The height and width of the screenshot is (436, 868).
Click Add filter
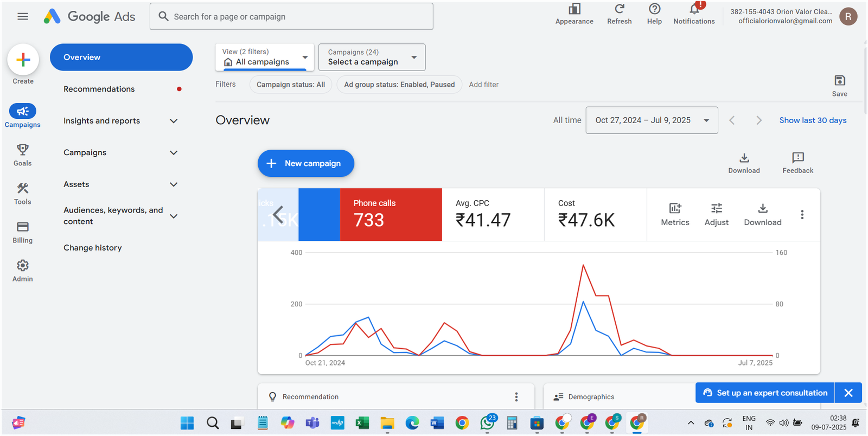tap(483, 85)
